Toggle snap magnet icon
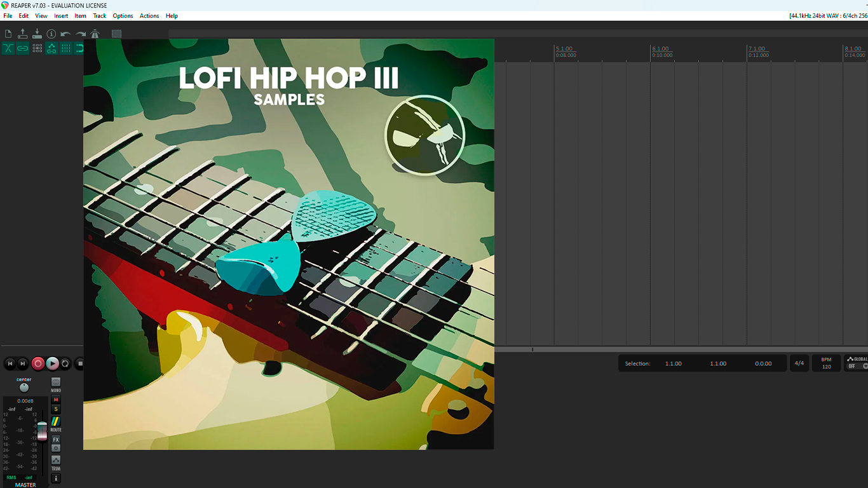The height and width of the screenshot is (488, 868). [79, 48]
